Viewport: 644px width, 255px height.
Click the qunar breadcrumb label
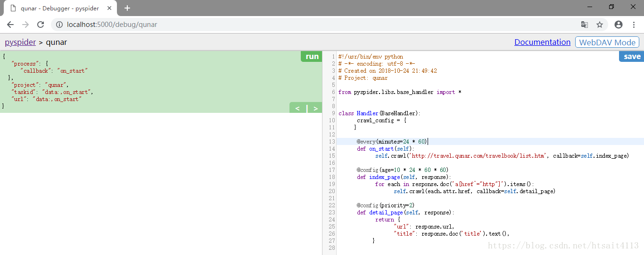pyautogui.click(x=57, y=42)
